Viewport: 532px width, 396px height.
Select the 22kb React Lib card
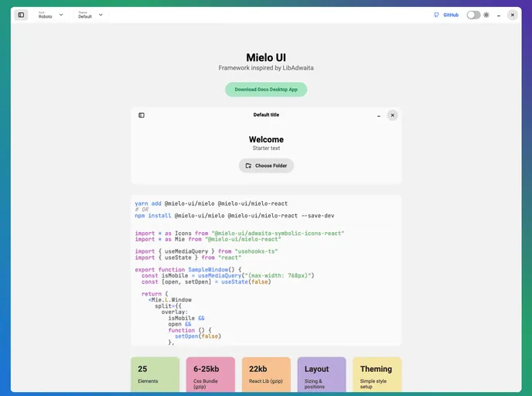coord(266,374)
